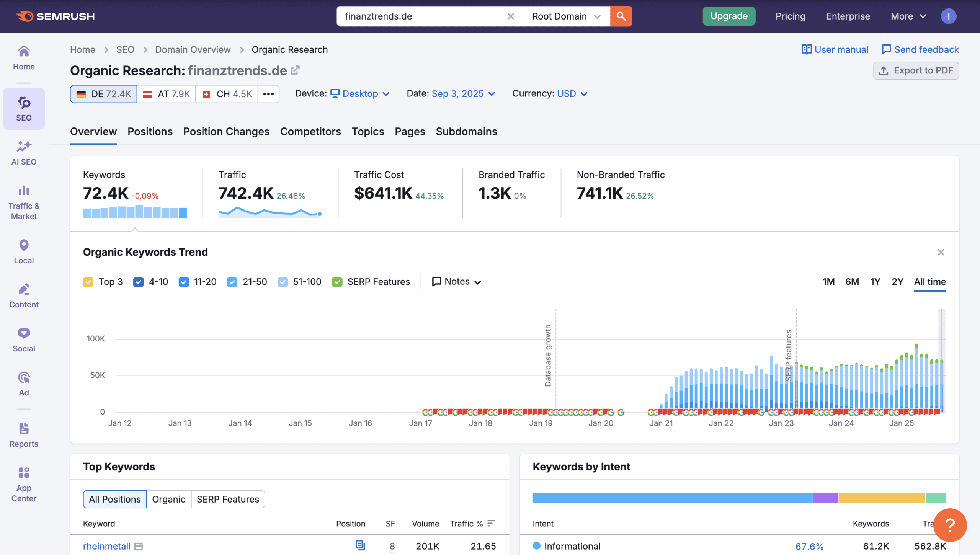The height and width of the screenshot is (555, 980).
Task: Disable the 21-50 positions checkbox
Action: [x=232, y=282]
